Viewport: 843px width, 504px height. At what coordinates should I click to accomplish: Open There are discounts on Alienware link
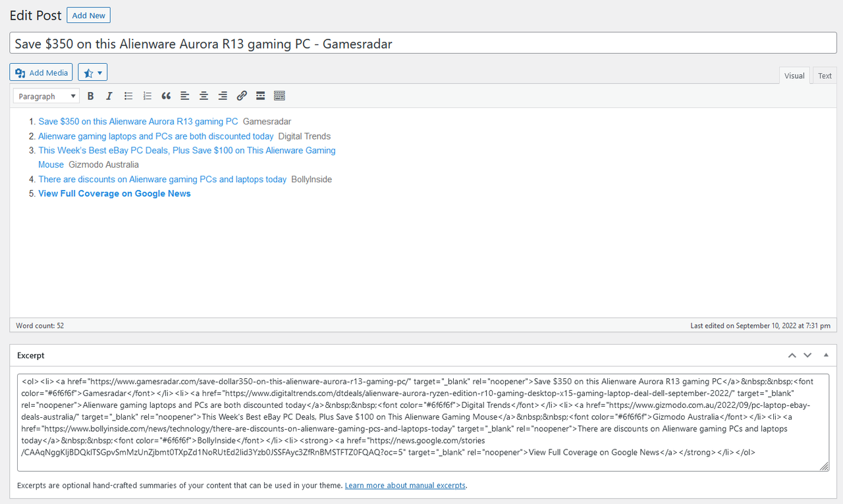[163, 180]
